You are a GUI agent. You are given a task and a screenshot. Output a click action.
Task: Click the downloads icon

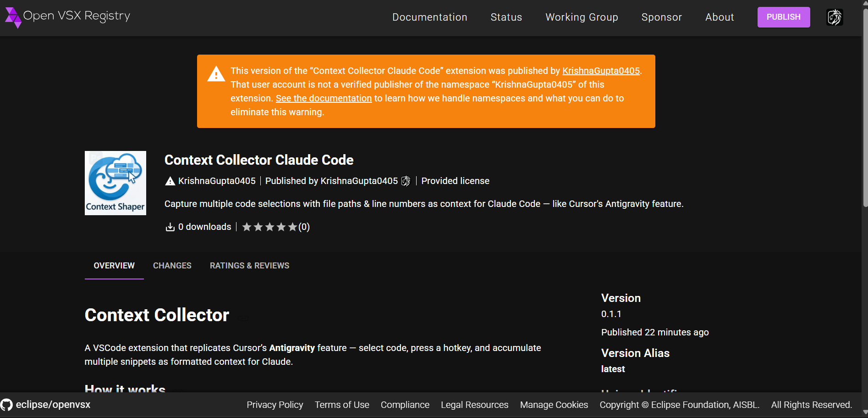pyautogui.click(x=170, y=227)
